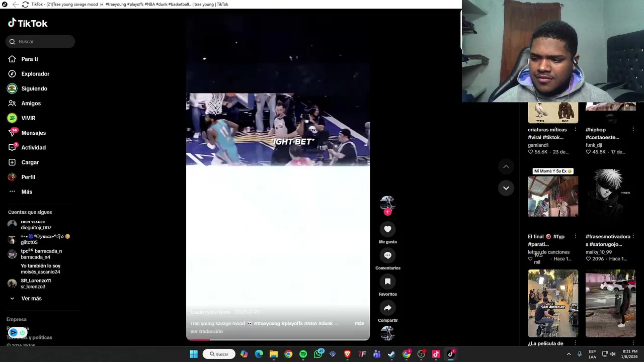Viewport: 644px width, 362px height.
Task: Open gamland1 creator link
Action: pyautogui.click(x=538, y=145)
